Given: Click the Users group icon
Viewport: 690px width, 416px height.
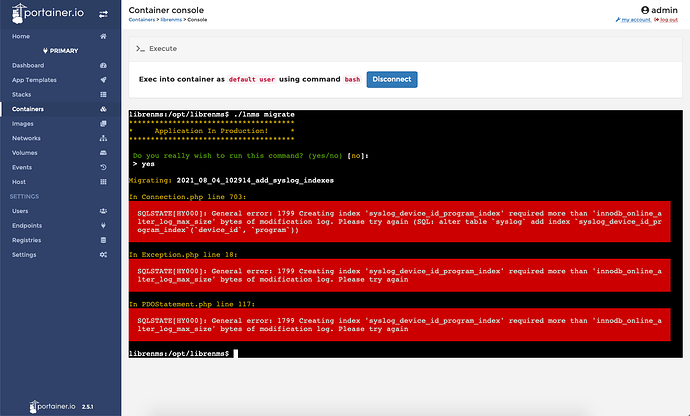Looking at the screenshot, I should click(x=103, y=211).
